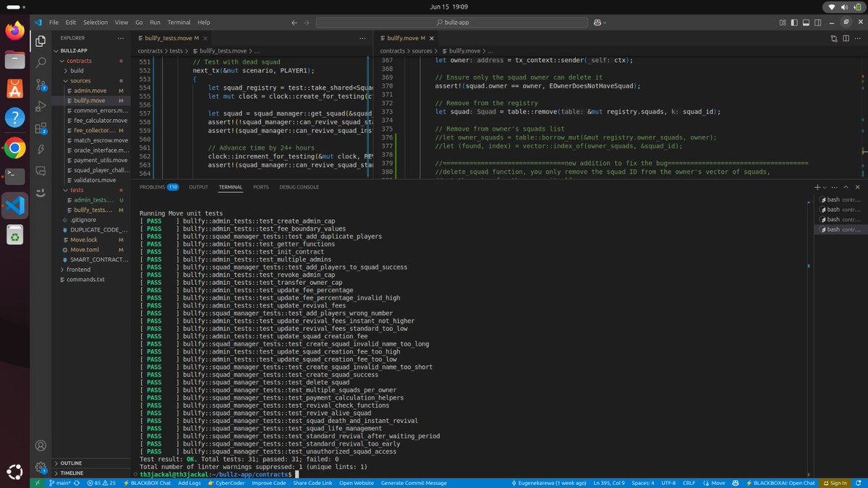This screenshot has width=868, height=488.
Task: Split the right editor group
Action: 846,38
